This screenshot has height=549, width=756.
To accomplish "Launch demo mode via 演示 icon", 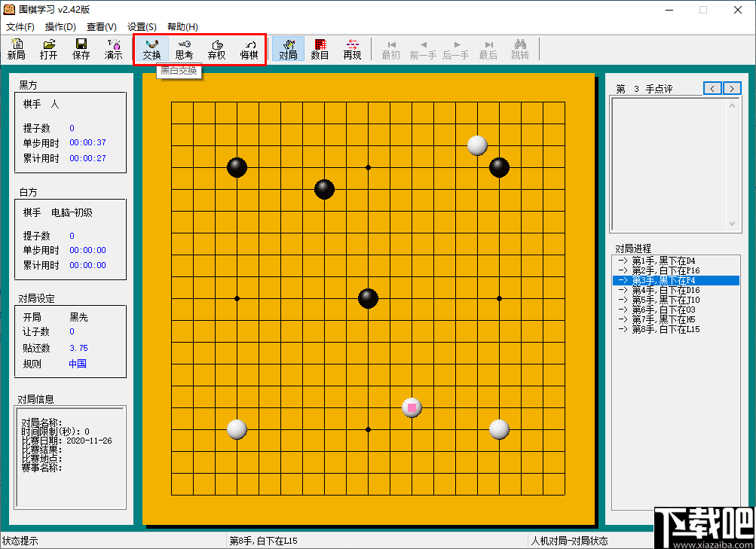I will [x=114, y=49].
